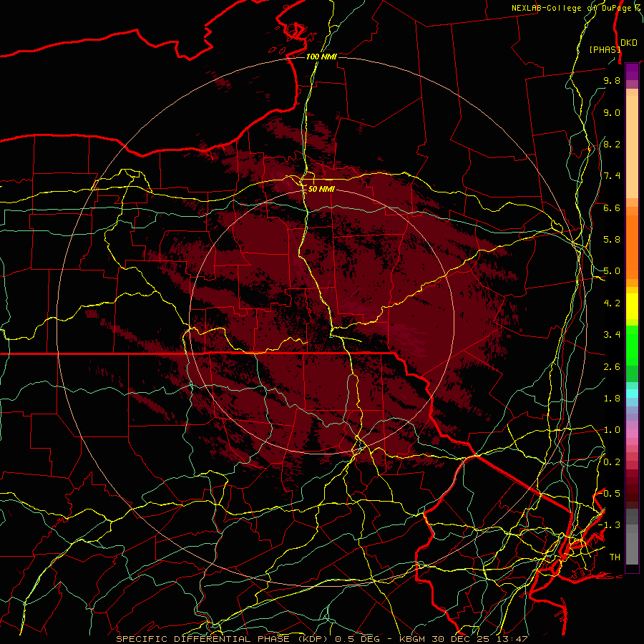
Task: Pick the cyan segment of color bar
Action: tap(632, 394)
